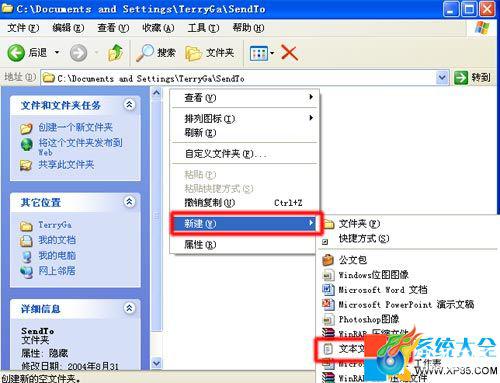Open the 查看(V) menu in menu bar
The image size is (500, 383).
pyautogui.click(x=113, y=28)
